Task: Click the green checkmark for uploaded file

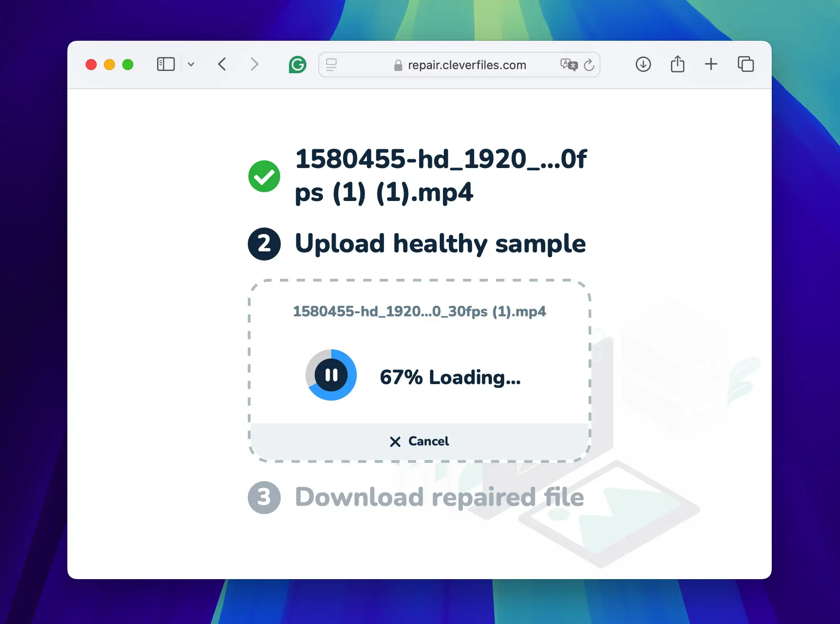Action: coord(264,176)
